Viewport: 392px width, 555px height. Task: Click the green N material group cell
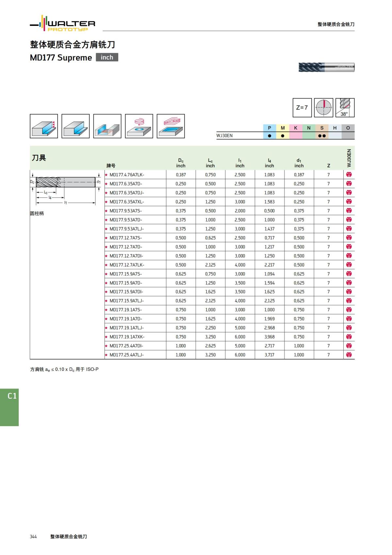pos(309,128)
